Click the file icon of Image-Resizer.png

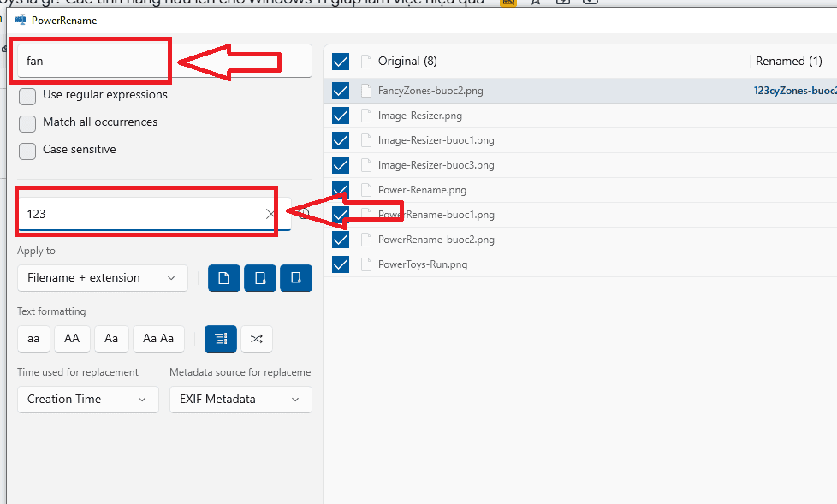[366, 116]
